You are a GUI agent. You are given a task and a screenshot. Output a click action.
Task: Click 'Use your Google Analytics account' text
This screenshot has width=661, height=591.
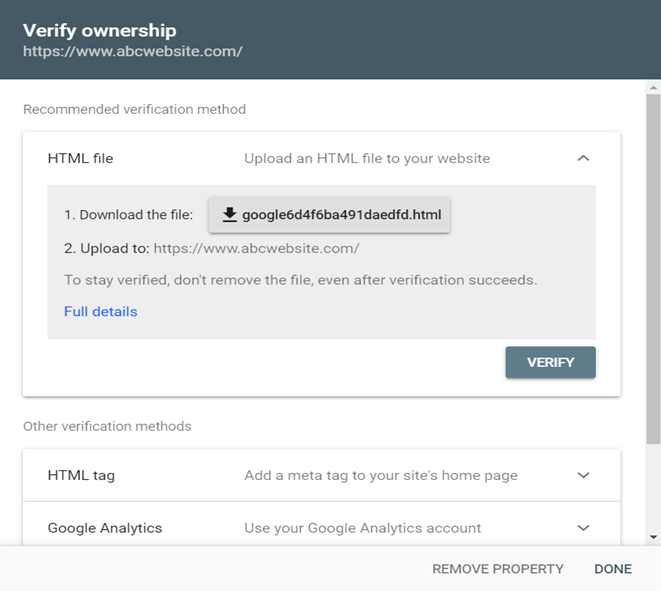362,527
